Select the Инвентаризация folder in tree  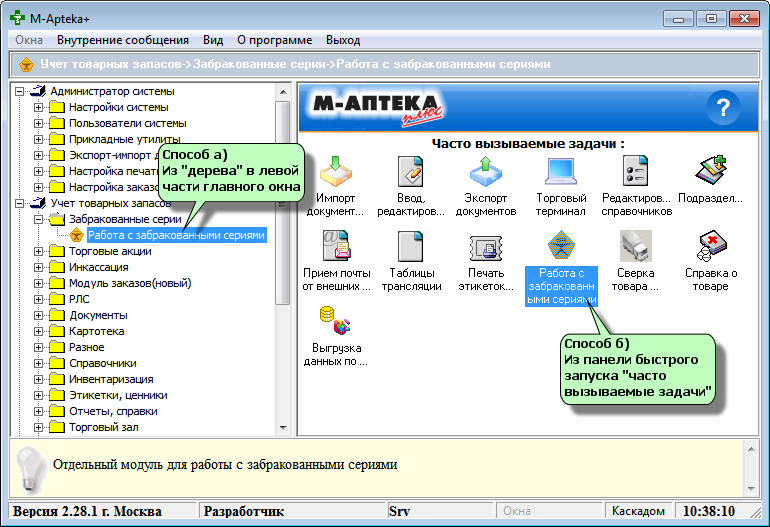tap(110, 379)
